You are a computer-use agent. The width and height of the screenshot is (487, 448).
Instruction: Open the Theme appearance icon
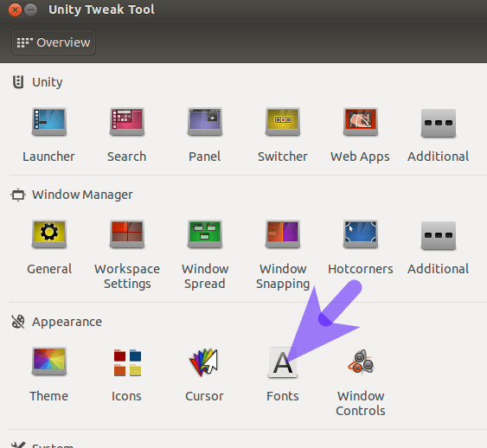(49, 361)
